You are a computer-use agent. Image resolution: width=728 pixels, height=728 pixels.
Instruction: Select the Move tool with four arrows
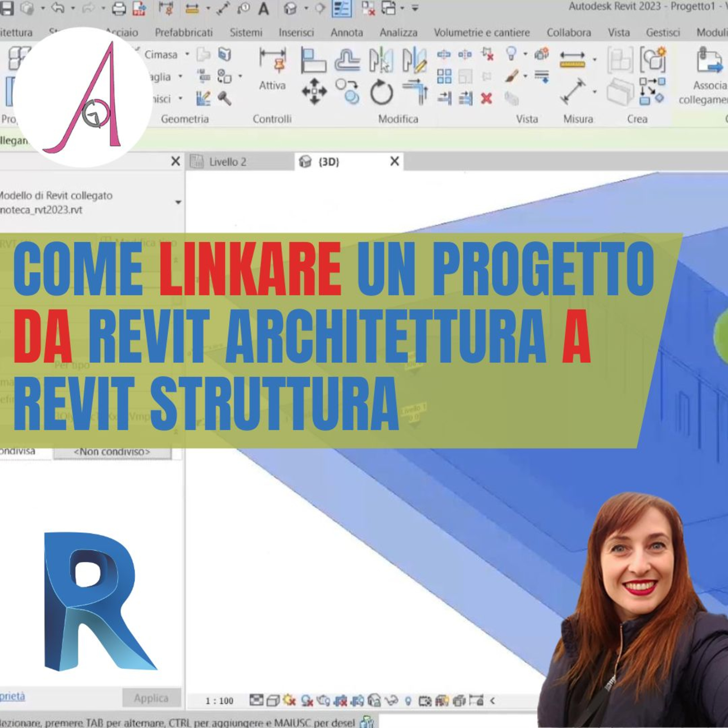[314, 91]
